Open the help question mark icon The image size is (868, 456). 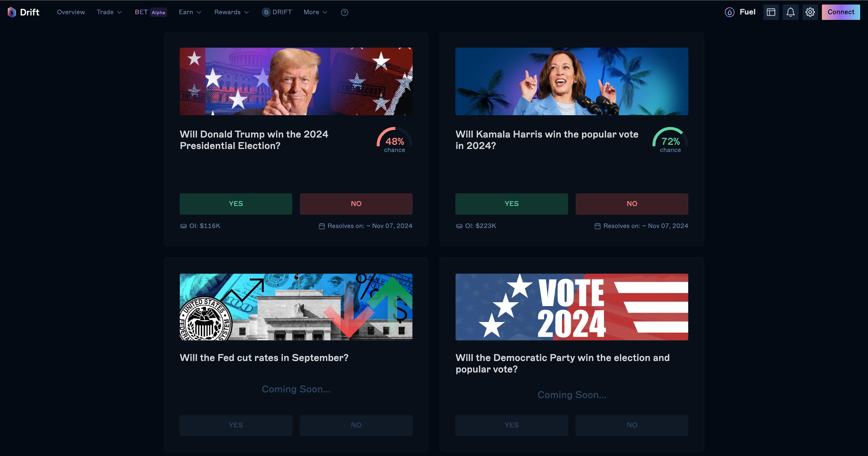pos(344,12)
